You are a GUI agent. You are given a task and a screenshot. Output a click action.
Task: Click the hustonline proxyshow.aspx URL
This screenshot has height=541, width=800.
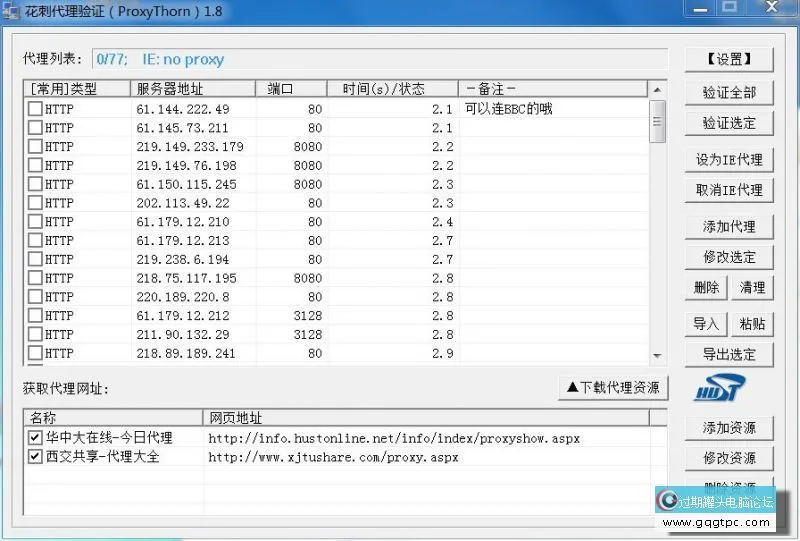click(x=394, y=438)
